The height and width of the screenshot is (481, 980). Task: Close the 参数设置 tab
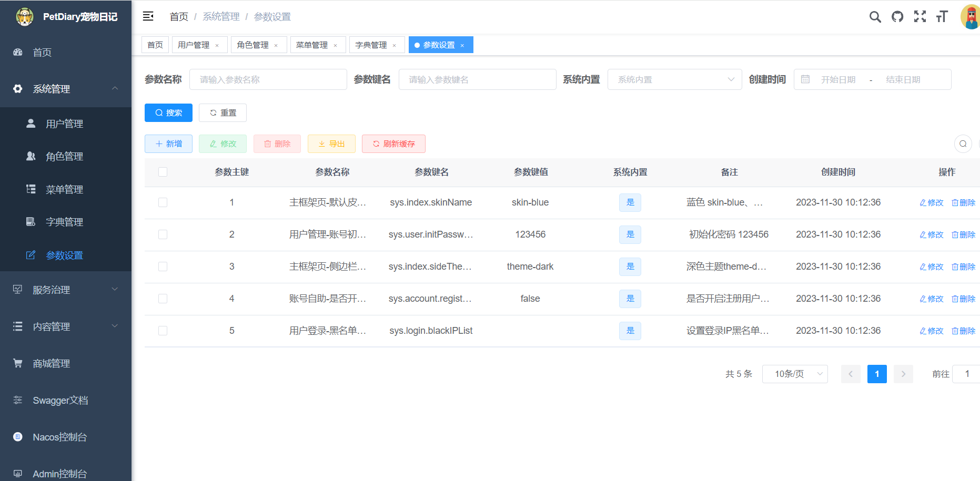point(462,45)
